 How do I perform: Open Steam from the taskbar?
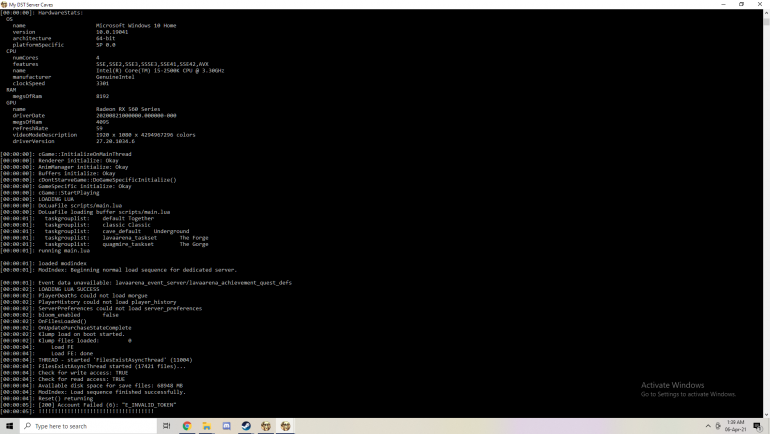tap(246, 426)
